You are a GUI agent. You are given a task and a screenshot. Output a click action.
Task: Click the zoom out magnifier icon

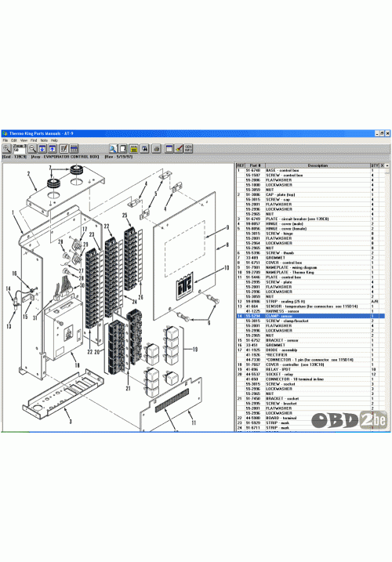(32, 148)
